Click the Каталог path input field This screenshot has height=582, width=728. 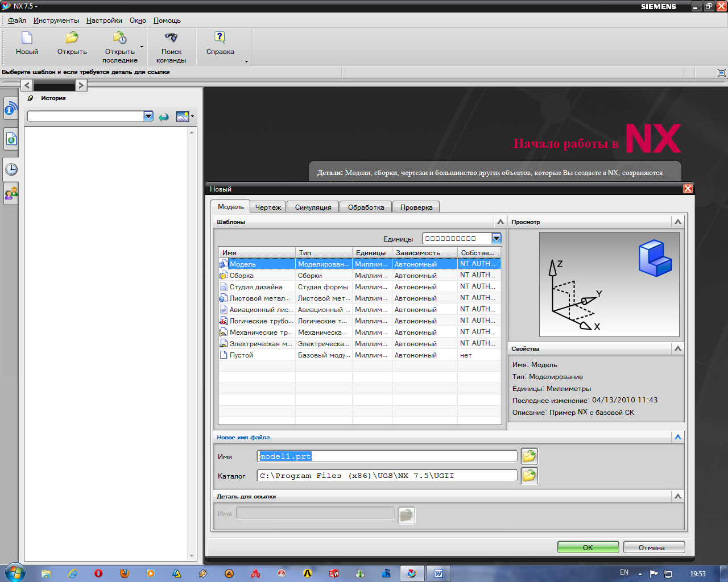coord(387,476)
